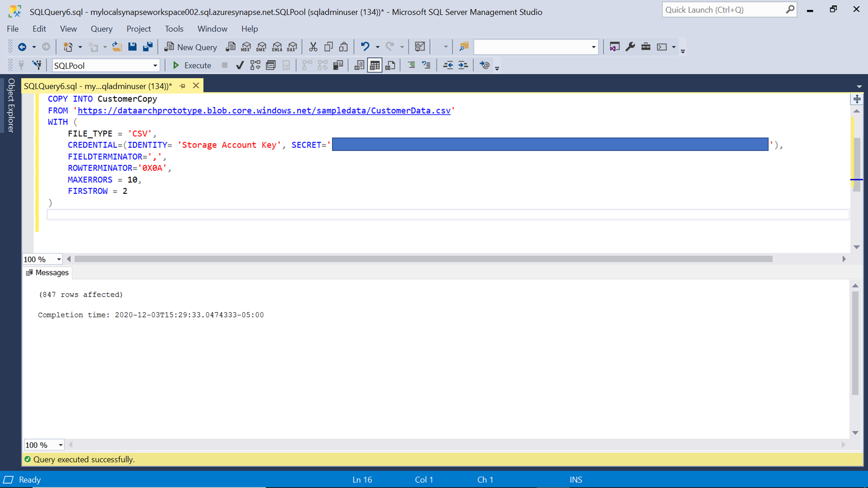Click New Query in toolbar

tap(191, 47)
